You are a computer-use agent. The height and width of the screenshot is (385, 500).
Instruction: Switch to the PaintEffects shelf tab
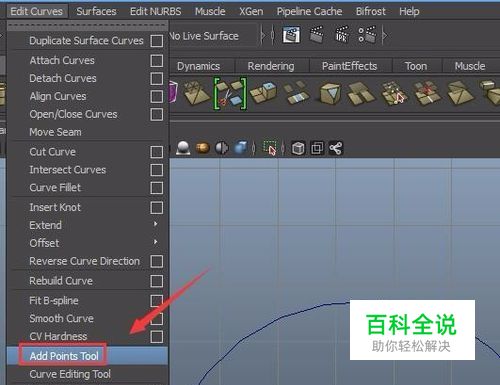349,66
